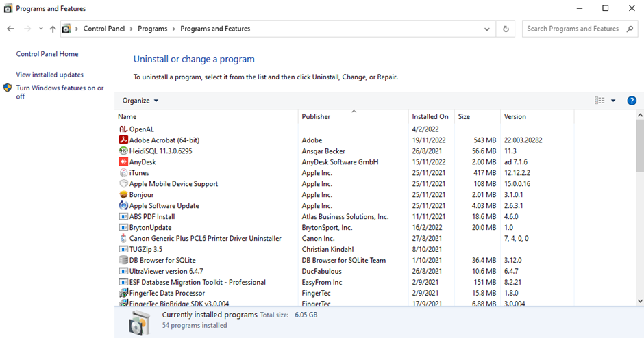
Task: Select Adobe Acrobat (64-bit) entry
Action: point(164,140)
